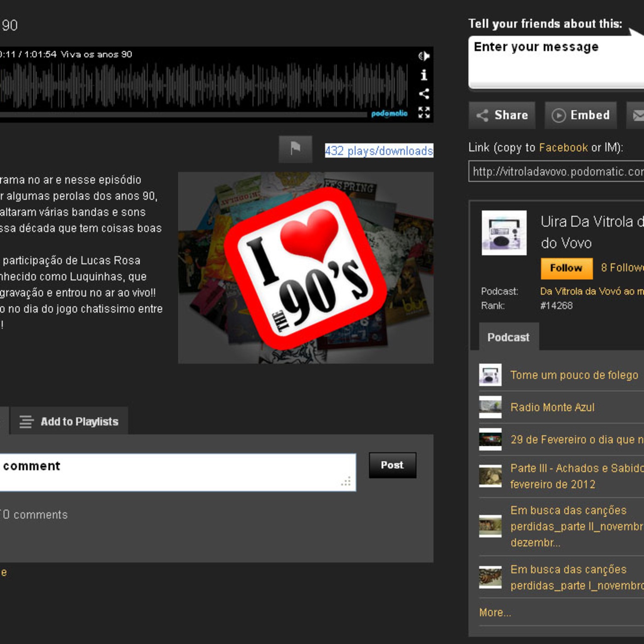Image resolution: width=644 pixels, height=644 pixels.
Task: Click thumbnail for Tome um pouco de folego
Action: 490,375
